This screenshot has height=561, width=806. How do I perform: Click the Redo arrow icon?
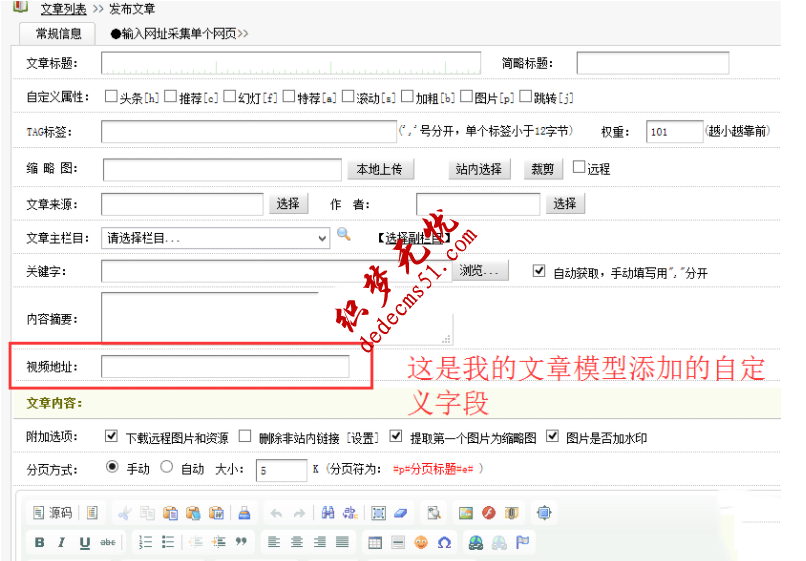coord(299,513)
